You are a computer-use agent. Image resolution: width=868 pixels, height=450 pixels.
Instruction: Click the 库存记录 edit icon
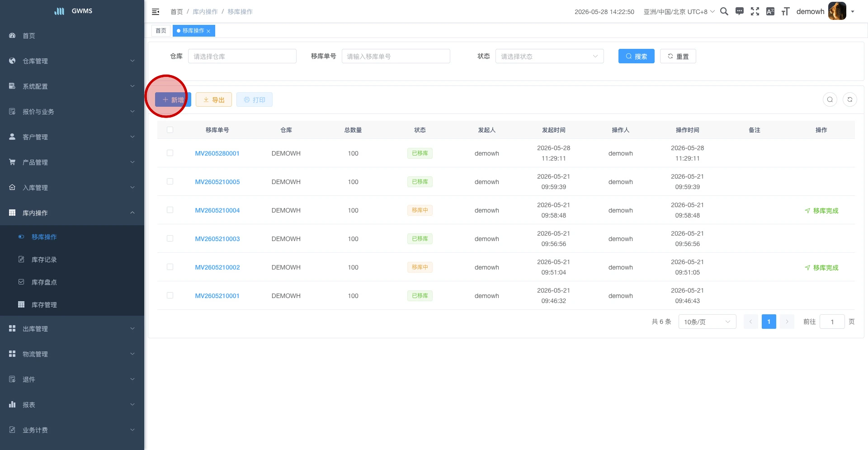[x=21, y=259]
